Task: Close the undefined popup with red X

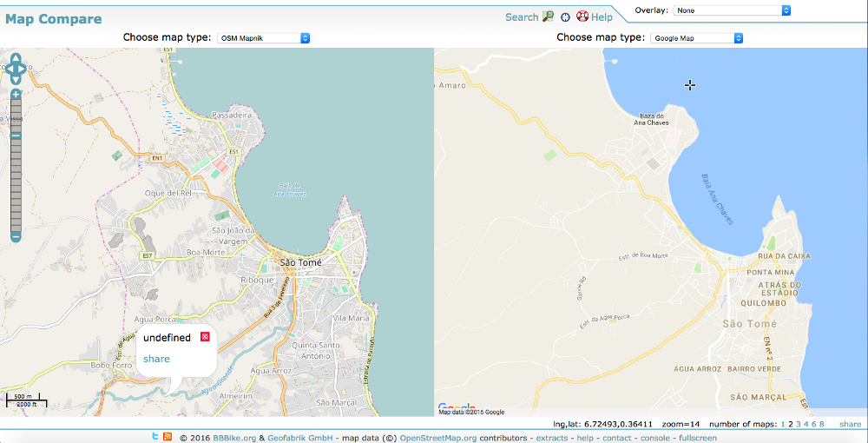Action: point(205,337)
